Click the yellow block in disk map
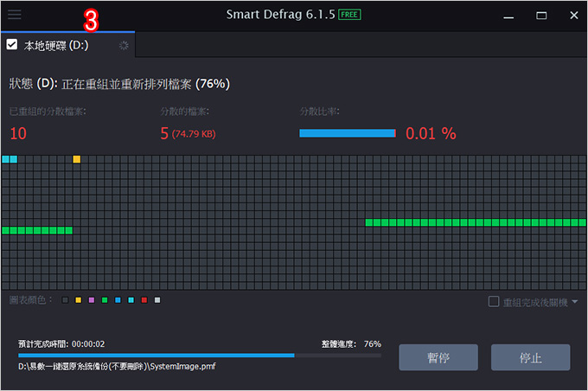This screenshot has height=391, width=588. [76, 159]
